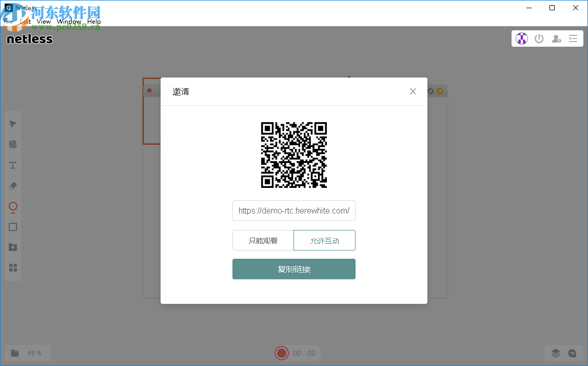Minimize the Netless window
588x366 pixels.
[529, 8]
